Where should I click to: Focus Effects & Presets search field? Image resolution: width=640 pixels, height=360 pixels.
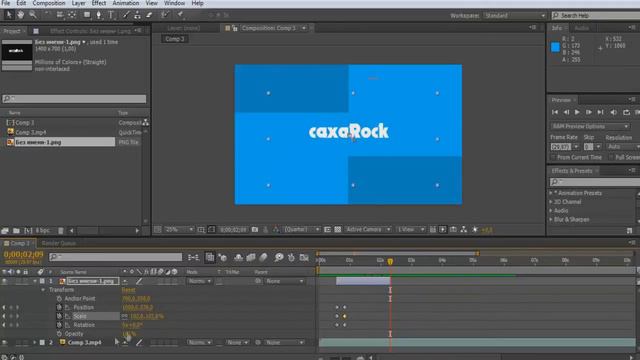[595, 182]
